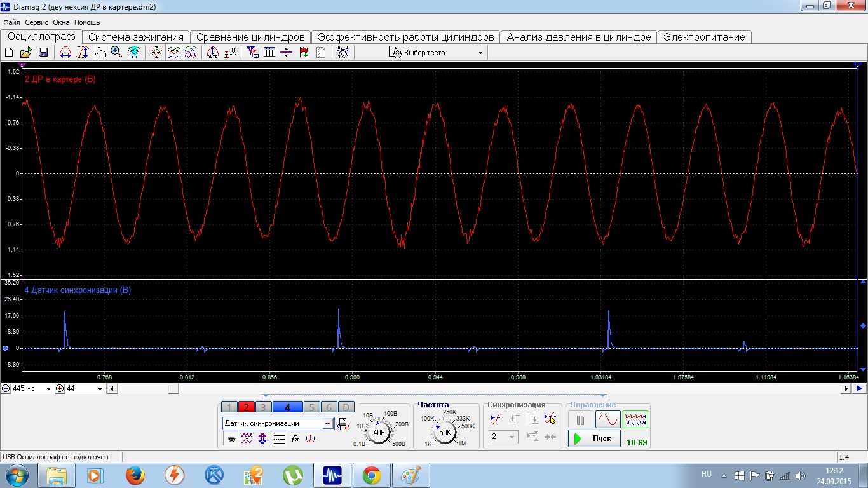Image resolution: width=868 pixels, height=488 pixels.
Task: Select the rising-edge sync curve icon
Action: [496, 418]
